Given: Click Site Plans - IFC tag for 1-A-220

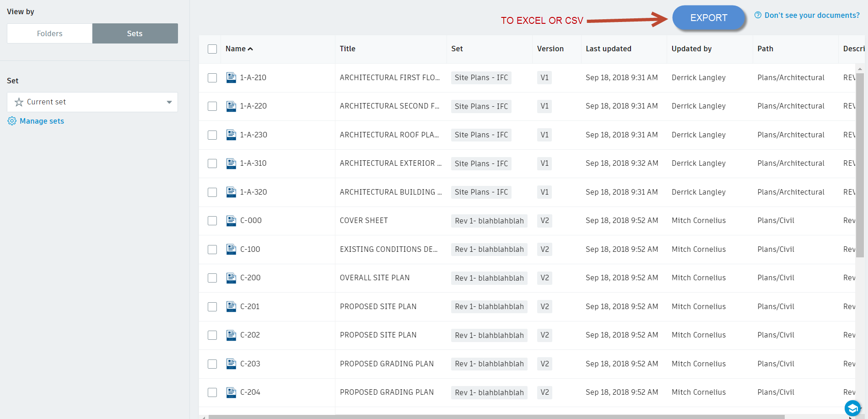Looking at the screenshot, I should click(x=481, y=106).
